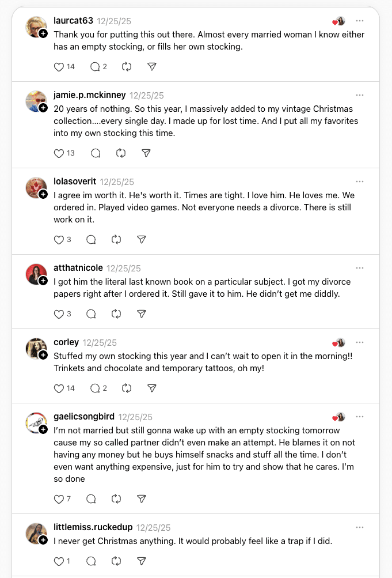Expand three-dot menu on littlemiss.ruckedup's comment
392x578 pixels.
tap(360, 527)
